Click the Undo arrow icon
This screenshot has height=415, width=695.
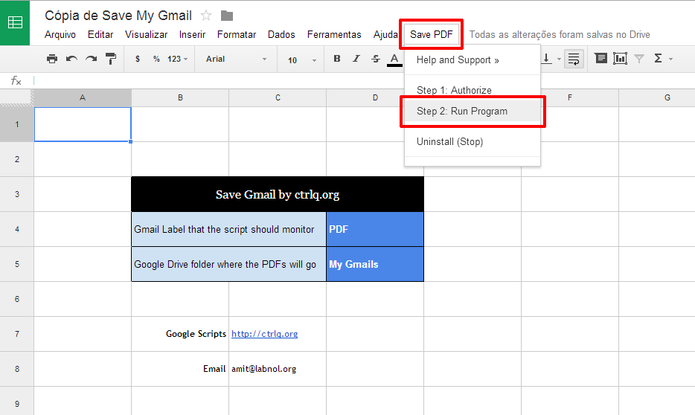coord(72,59)
